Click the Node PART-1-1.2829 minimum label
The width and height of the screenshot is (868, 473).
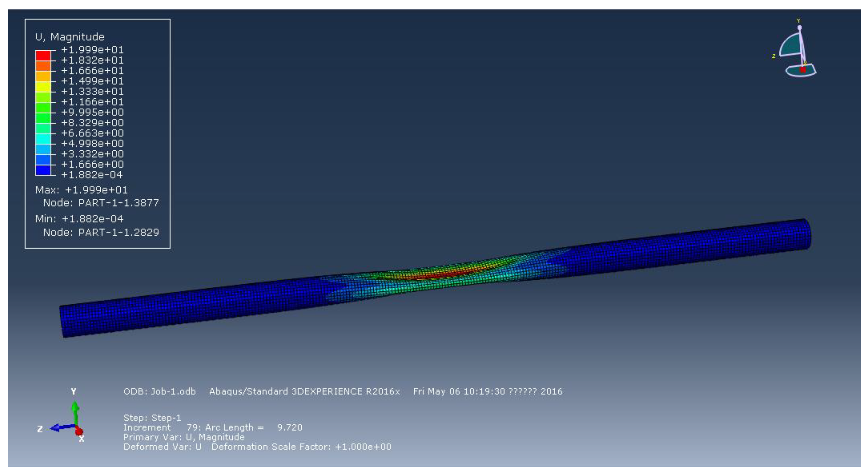tap(101, 233)
